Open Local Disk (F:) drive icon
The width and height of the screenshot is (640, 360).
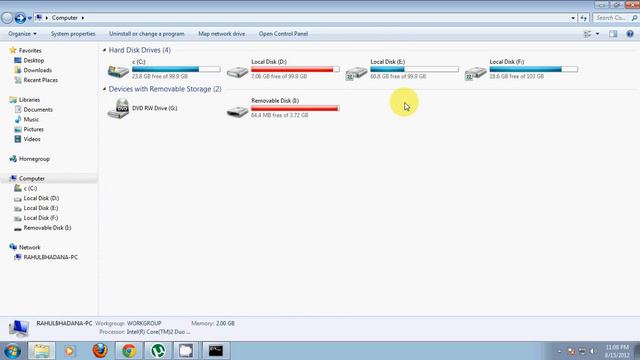click(x=476, y=73)
